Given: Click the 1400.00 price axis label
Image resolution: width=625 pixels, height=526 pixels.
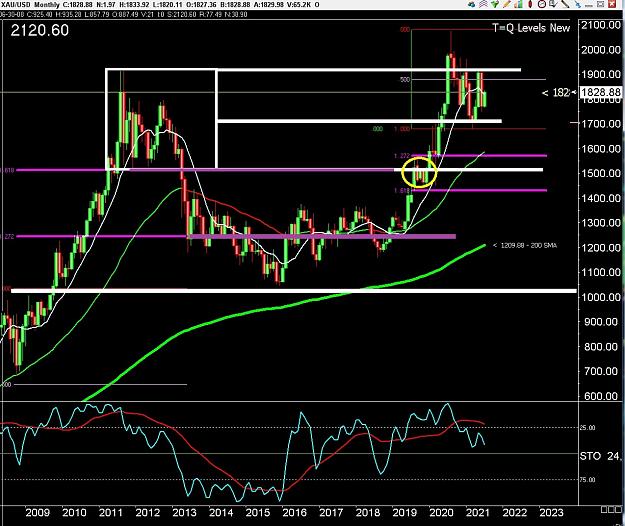Looking at the screenshot, I should pos(601,198).
